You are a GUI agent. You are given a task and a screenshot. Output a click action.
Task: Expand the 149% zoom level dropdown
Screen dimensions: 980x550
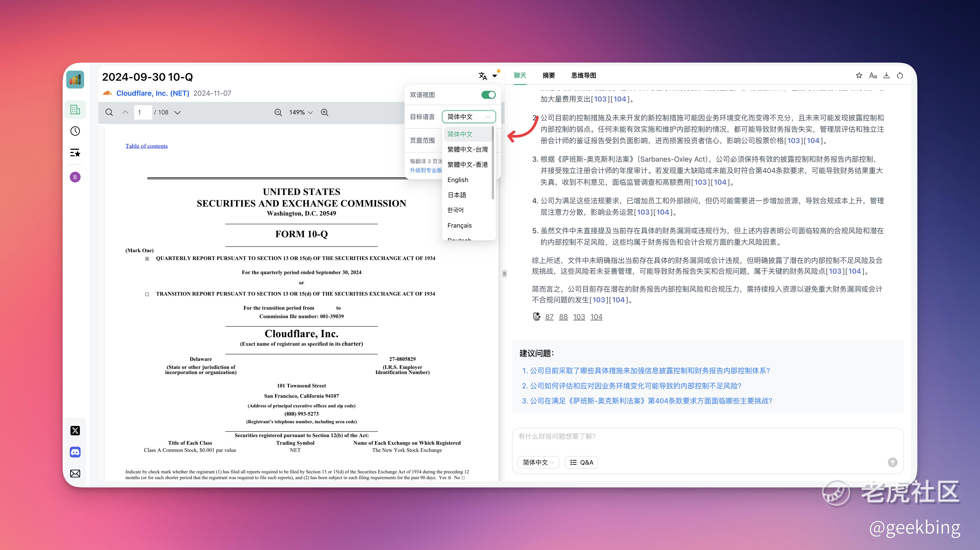click(300, 112)
